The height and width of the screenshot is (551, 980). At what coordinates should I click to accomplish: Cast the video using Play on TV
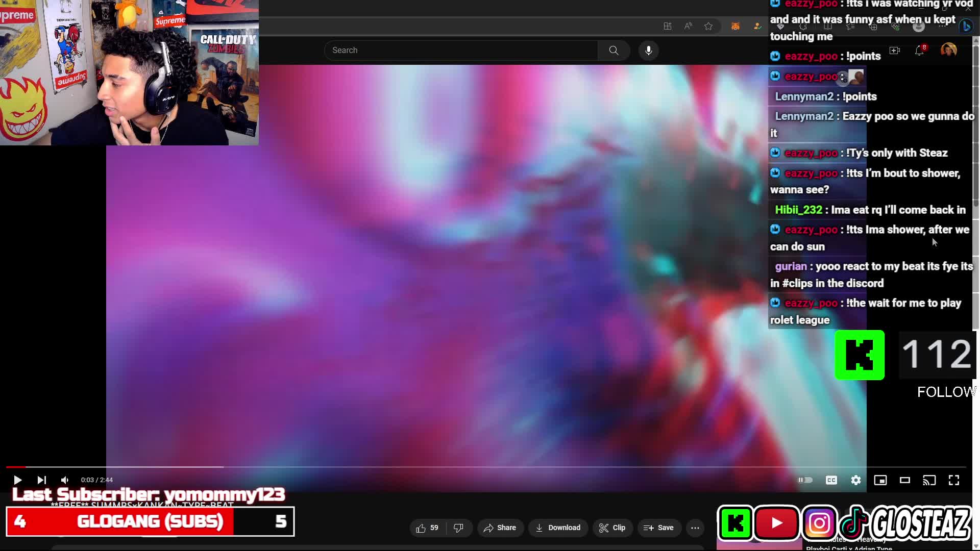click(x=929, y=480)
